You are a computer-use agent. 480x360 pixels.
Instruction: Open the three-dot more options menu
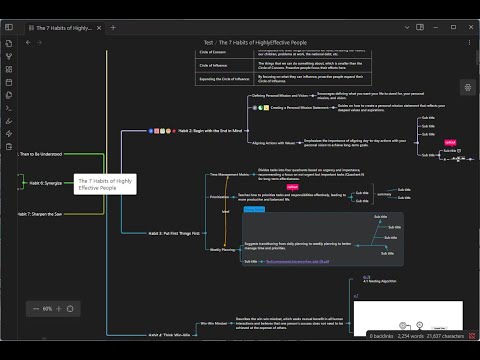click(x=469, y=43)
